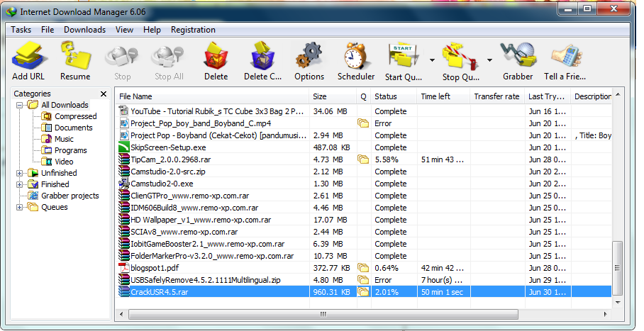Screen dimensions: 644x331
Task: Click the queue icon on Project_Pop_boy_band row
Action: click(363, 123)
